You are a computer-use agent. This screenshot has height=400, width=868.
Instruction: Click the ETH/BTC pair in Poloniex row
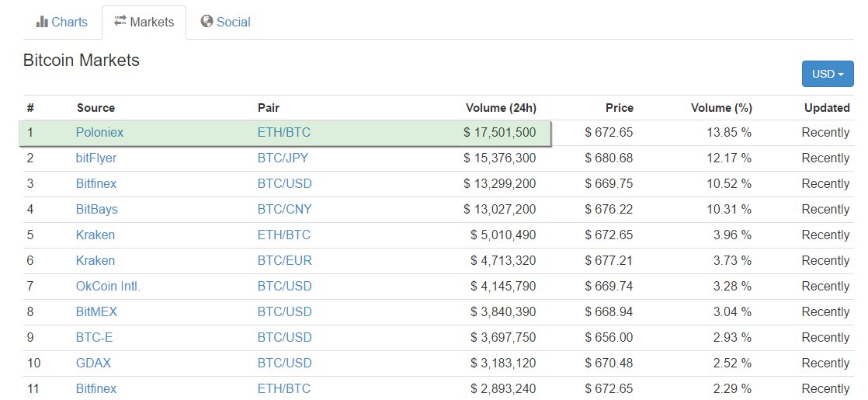284,132
